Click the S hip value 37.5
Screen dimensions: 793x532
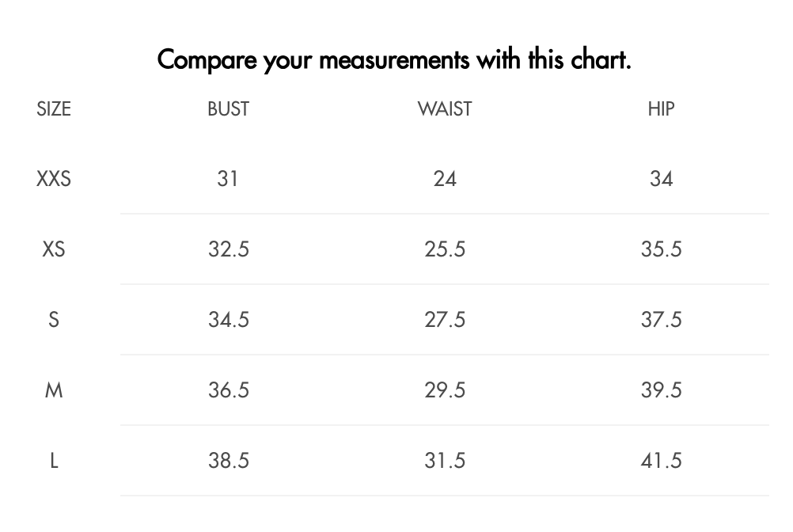click(x=661, y=320)
